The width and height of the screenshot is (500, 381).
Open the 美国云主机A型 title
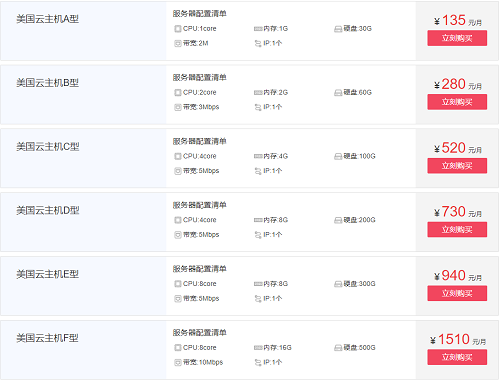[x=48, y=19]
